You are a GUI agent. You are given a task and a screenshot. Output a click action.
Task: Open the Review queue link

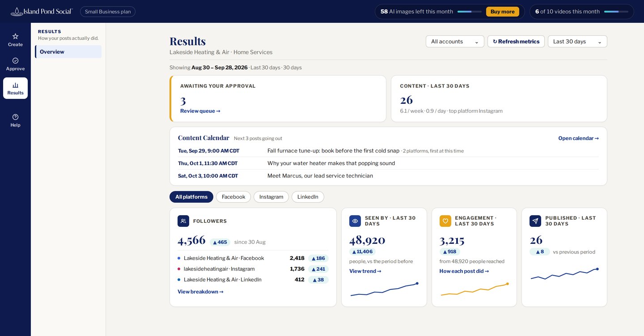click(200, 111)
